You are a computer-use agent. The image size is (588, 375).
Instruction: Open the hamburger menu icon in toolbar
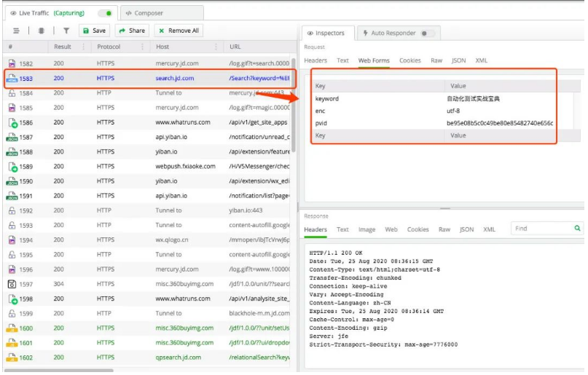coord(16,31)
